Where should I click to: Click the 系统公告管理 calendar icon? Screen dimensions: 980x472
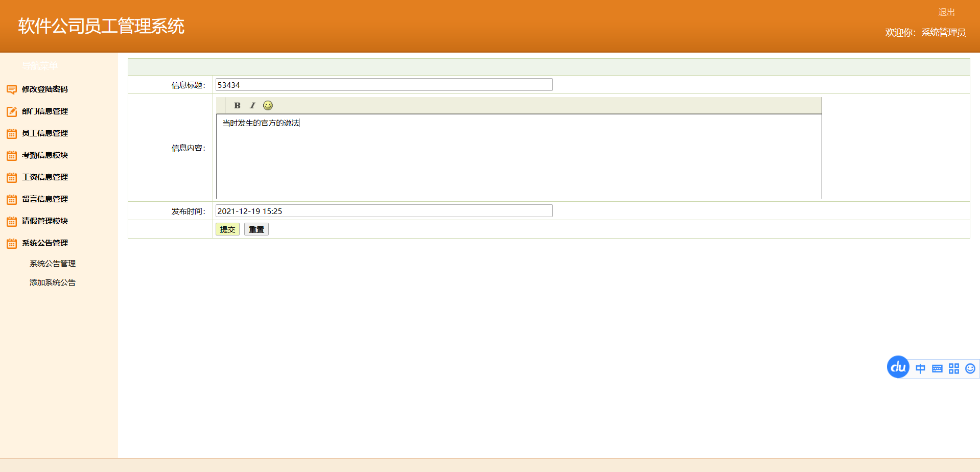[x=12, y=243]
